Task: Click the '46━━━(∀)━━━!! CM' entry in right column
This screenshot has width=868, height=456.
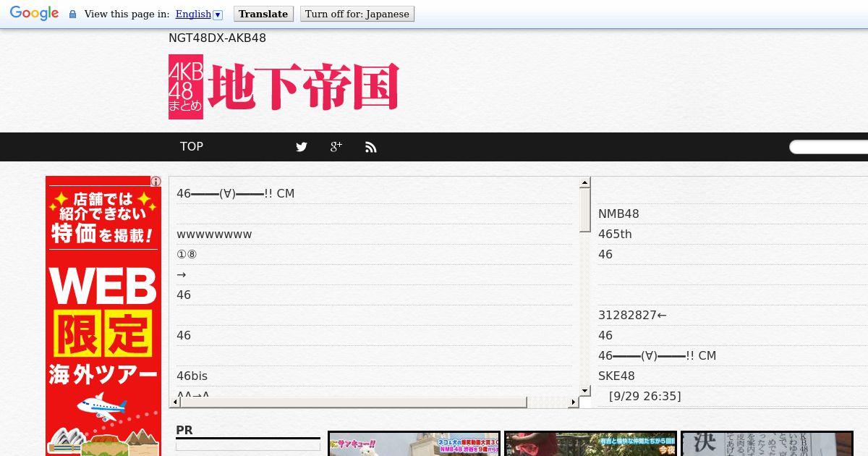Action: [x=657, y=355]
